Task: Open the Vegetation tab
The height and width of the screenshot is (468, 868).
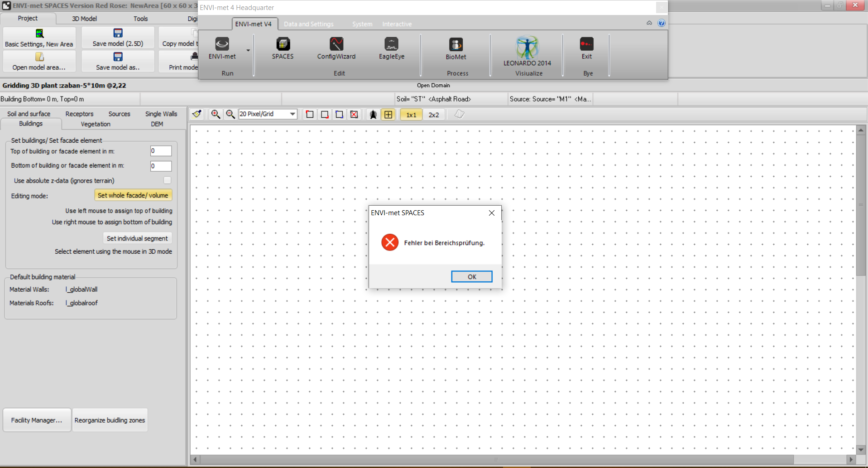Action: 96,124
